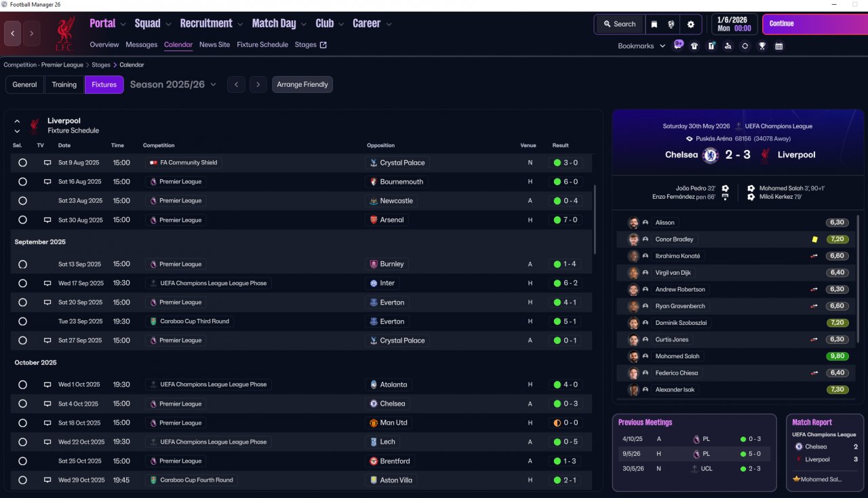Open the News Site sub-menu item
868x498 pixels.
click(214, 45)
